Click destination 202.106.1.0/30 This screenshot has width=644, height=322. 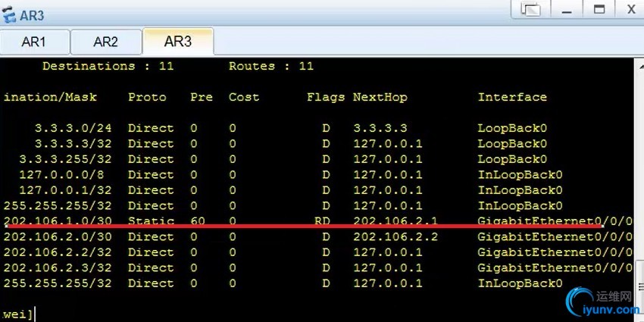(x=58, y=221)
